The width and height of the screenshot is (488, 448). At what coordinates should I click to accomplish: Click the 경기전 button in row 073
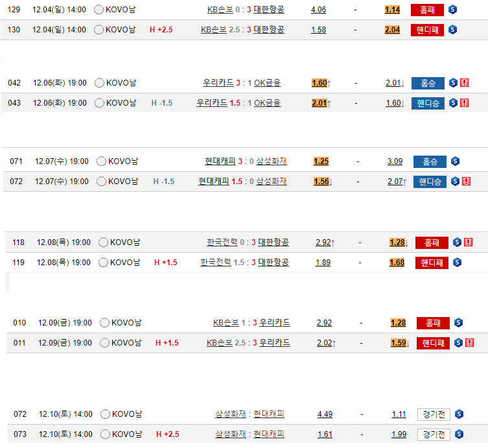pyautogui.click(x=434, y=434)
